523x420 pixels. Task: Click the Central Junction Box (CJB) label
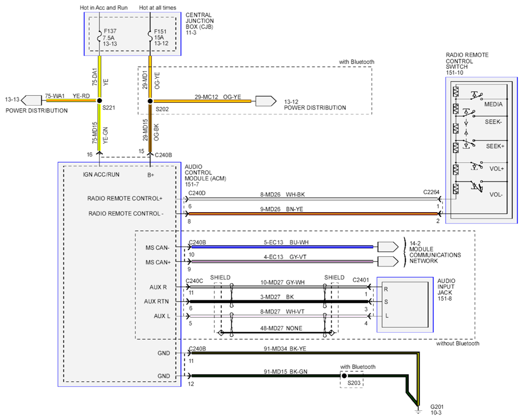[x=199, y=24]
